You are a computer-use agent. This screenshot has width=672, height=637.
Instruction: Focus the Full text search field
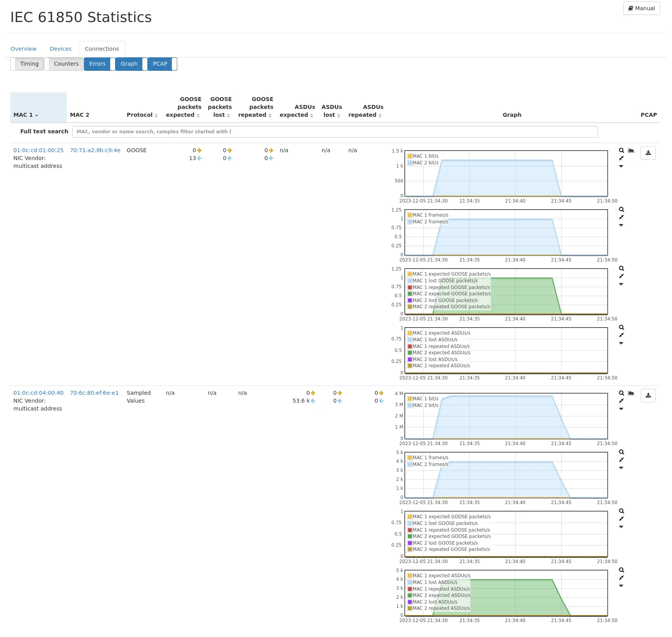(x=335, y=132)
